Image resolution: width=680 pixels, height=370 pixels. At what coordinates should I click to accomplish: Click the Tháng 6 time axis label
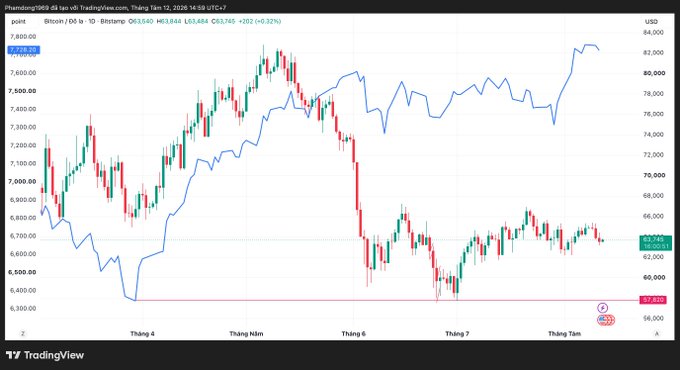pos(353,334)
